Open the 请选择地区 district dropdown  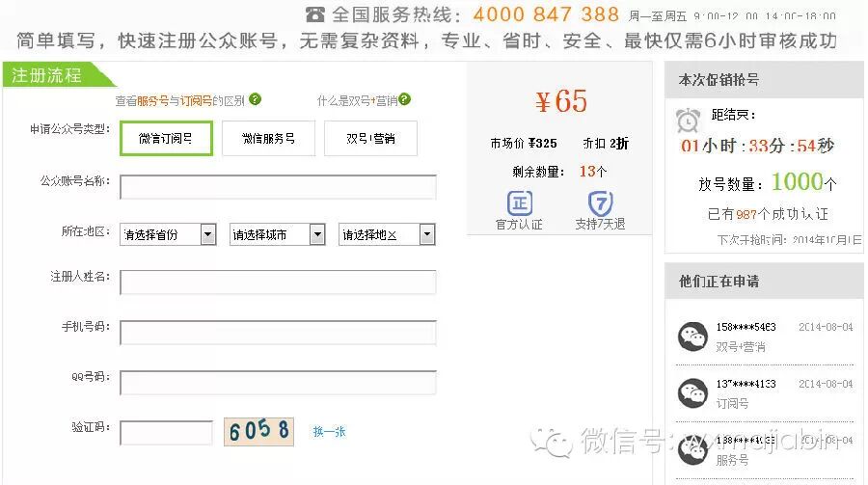click(387, 234)
